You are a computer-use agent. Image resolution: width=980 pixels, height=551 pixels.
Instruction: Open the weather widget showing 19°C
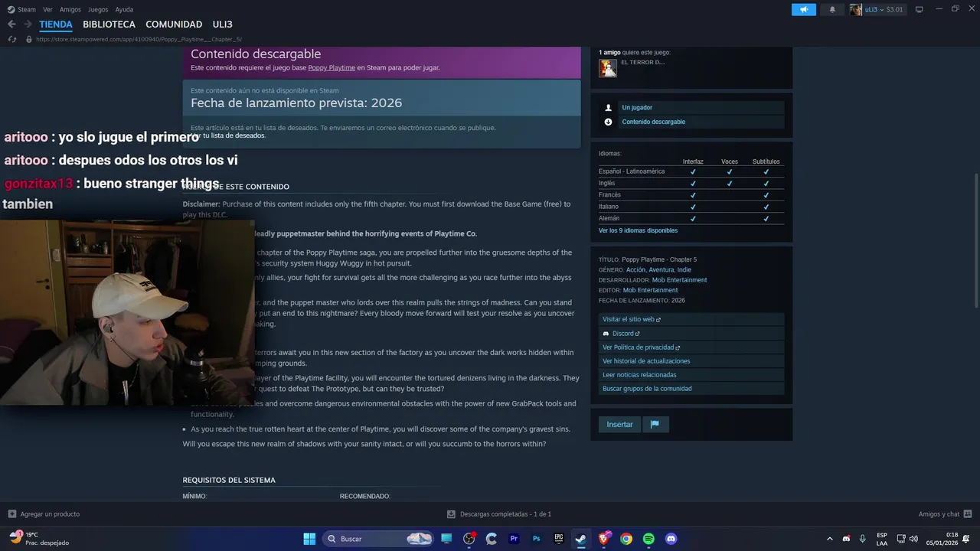[40, 539]
